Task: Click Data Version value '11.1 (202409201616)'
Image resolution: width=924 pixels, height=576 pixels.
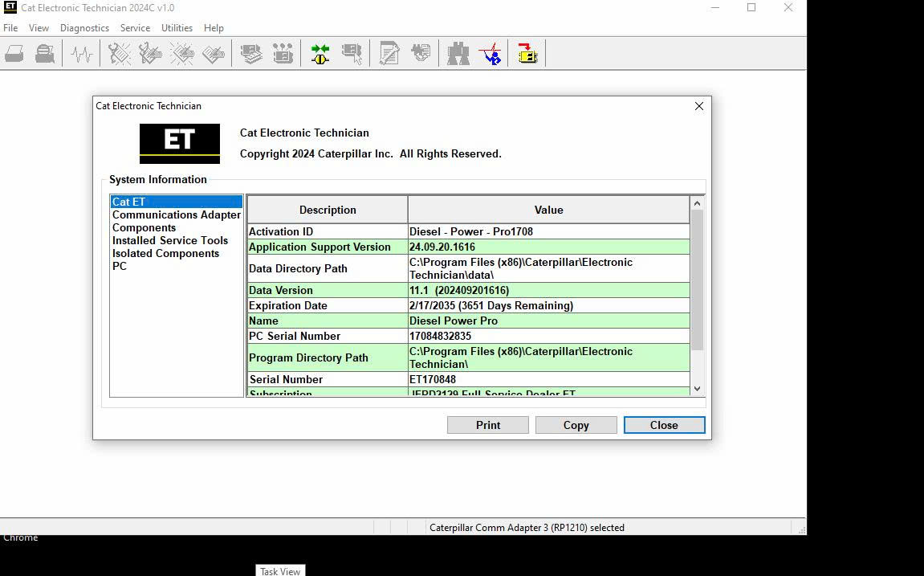Action: 459,290
